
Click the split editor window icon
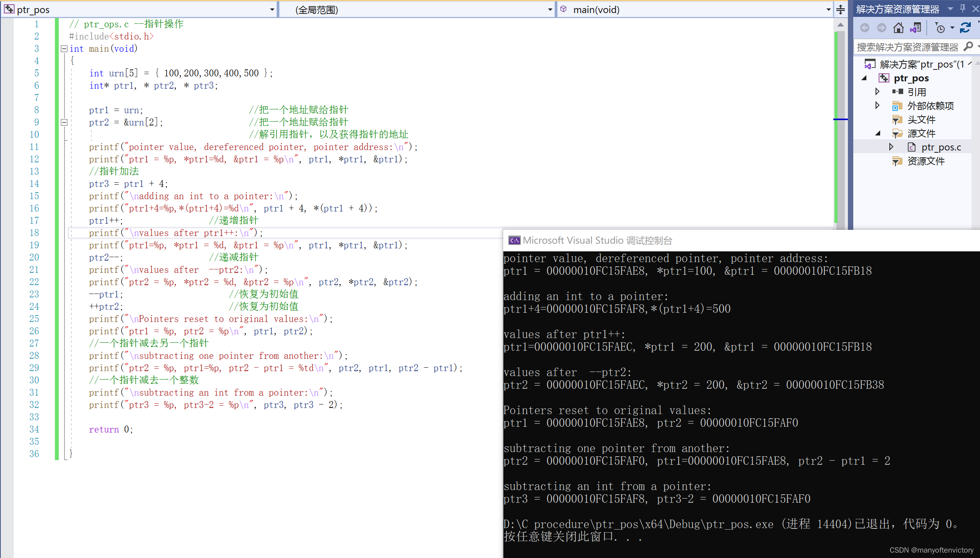(841, 10)
